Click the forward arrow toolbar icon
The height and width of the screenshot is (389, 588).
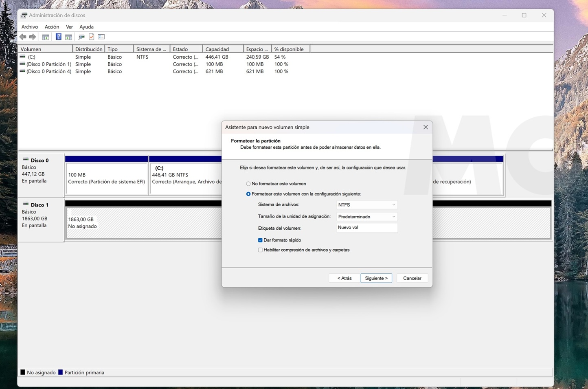(33, 37)
